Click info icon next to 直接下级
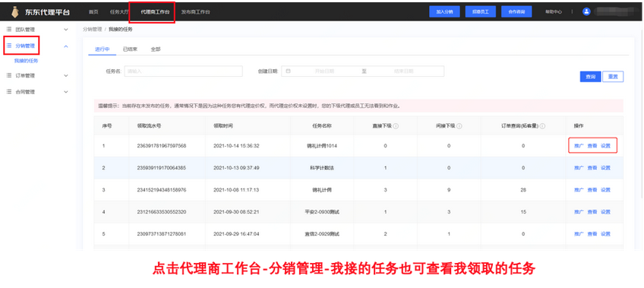This screenshot has width=644, height=288. point(396,126)
